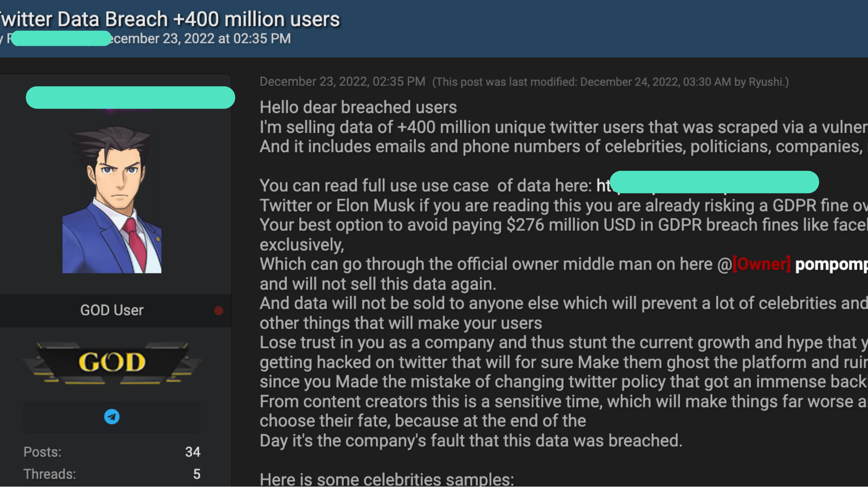The width and height of the screenshot is (868, 488).
Task: Click the thread title Twitter Data Breach
Action: coord(170,19)
